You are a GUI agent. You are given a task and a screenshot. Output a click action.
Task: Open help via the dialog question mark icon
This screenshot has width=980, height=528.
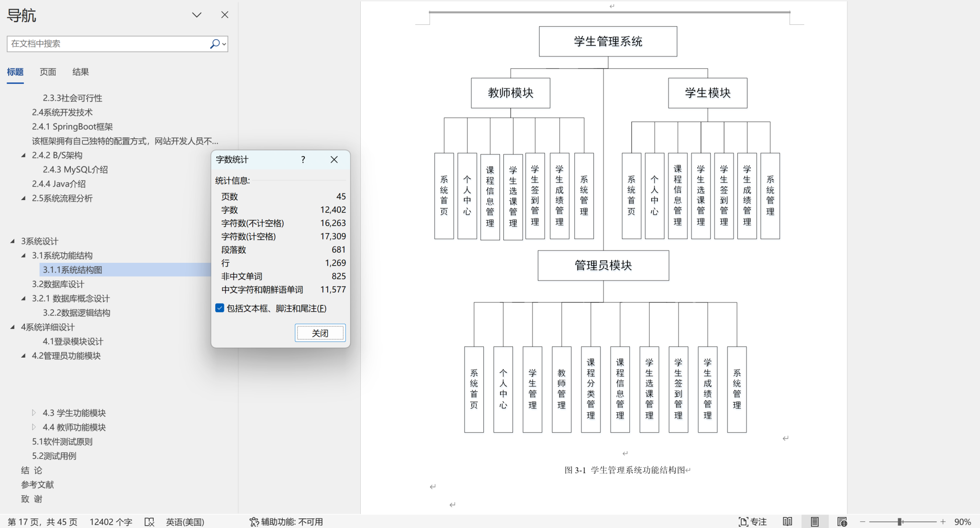pos(302,159)
